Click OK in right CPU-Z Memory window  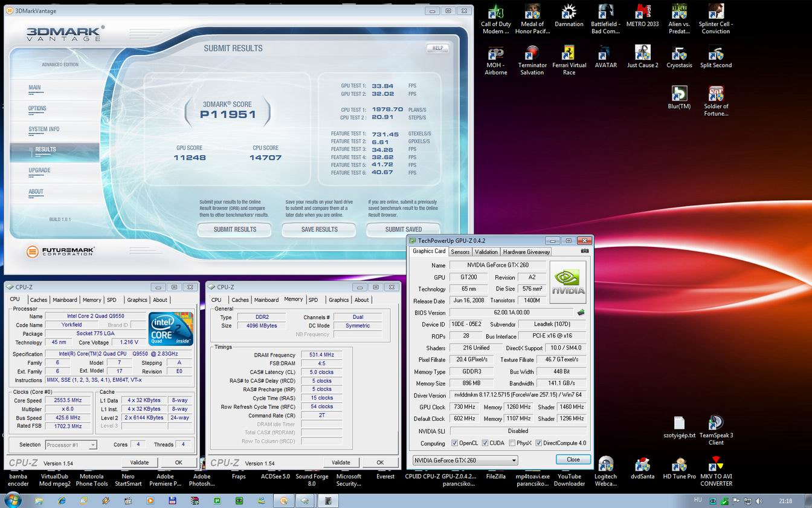pyautogui.click(x=380, y=462)
